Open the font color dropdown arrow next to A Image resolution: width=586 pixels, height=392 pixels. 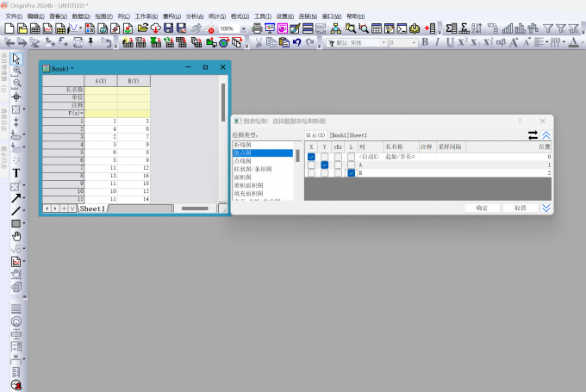[583, 42]
